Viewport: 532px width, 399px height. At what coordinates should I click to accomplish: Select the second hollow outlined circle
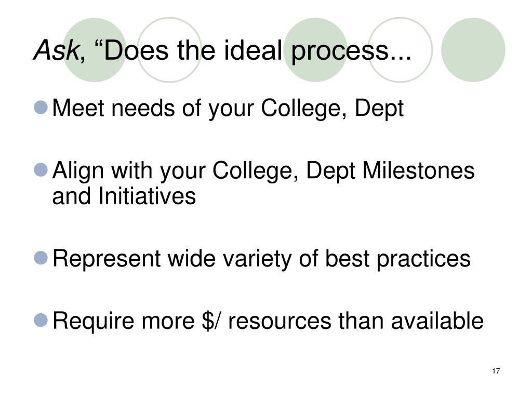coord(400,50)
